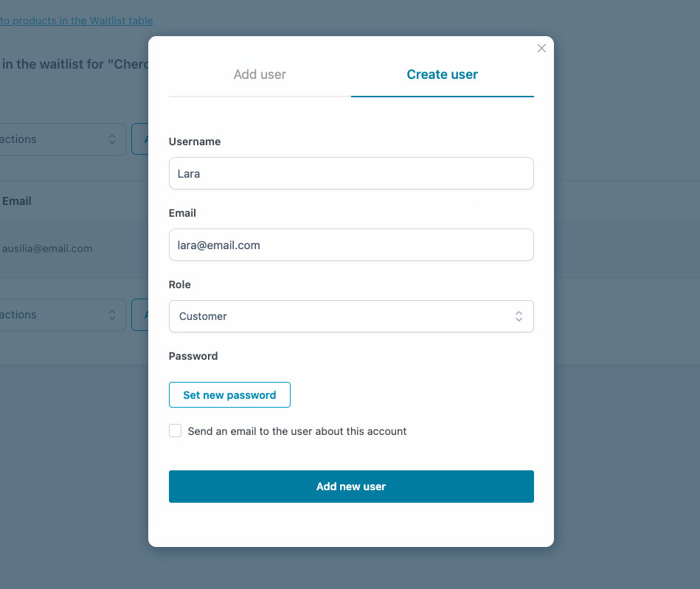Follow the Waitlist table products link

pos(77,21)
